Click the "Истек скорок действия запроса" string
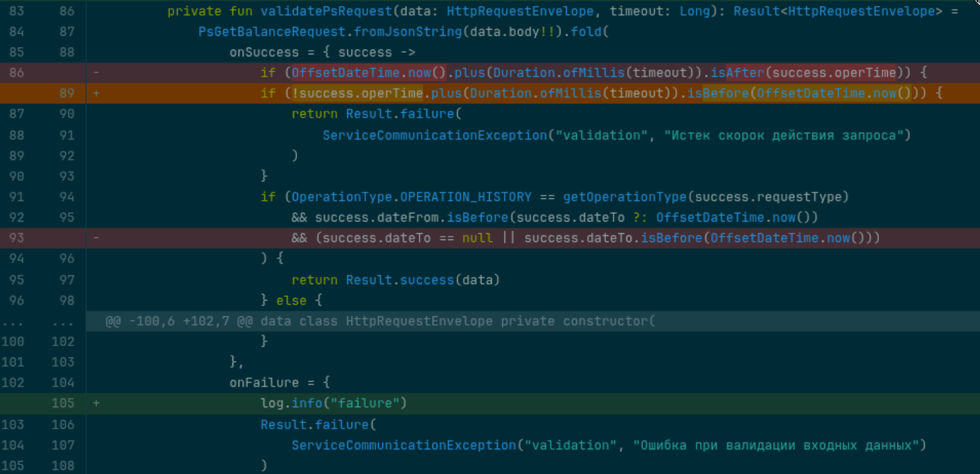 coord(781,136)
